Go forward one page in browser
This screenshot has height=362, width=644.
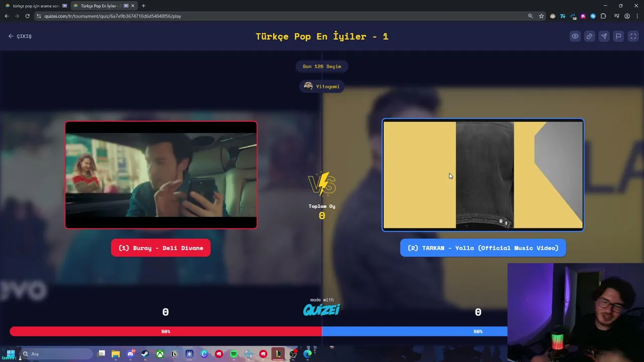tap(17, 16)
